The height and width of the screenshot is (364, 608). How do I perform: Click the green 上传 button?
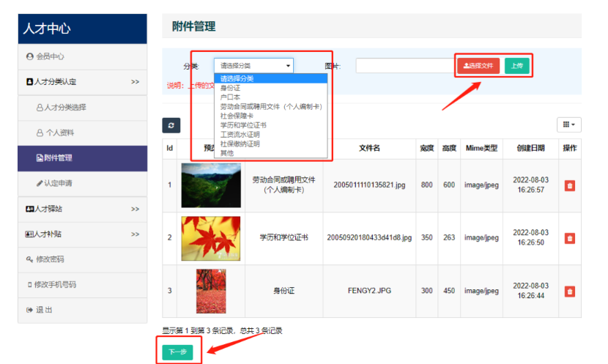click(517, 65)
